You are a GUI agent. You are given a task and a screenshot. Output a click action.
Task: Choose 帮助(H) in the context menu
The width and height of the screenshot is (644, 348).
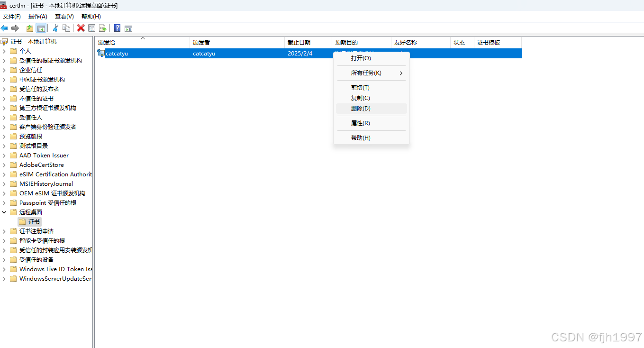(372, 138)
